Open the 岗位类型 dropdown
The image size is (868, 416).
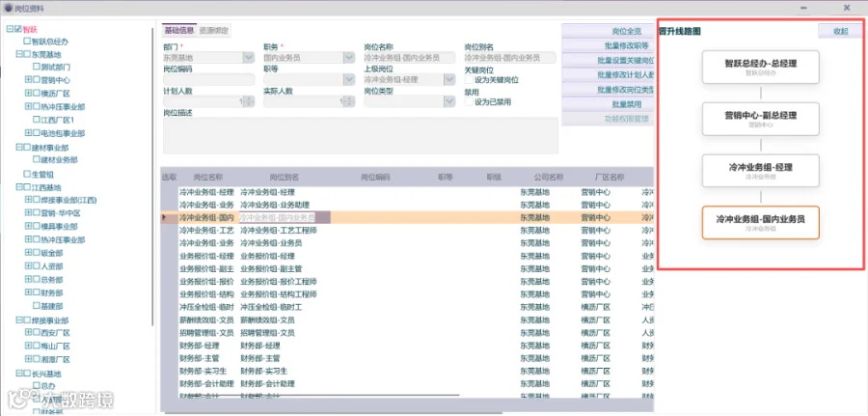(448, 101)
